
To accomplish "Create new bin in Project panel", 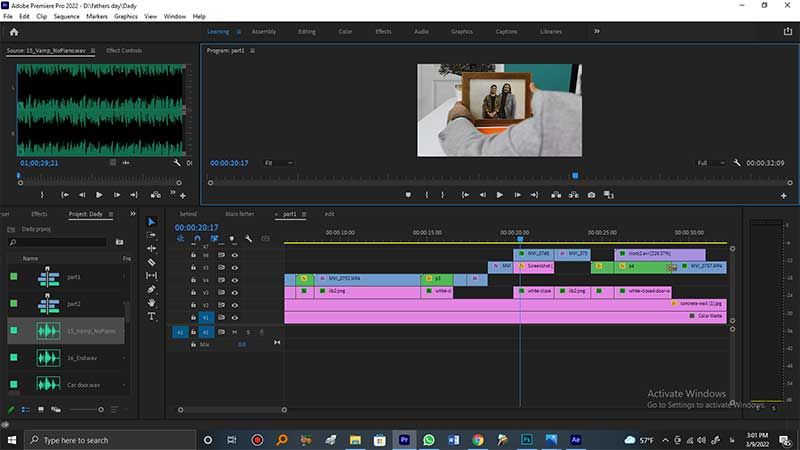I will coord(119,242).
